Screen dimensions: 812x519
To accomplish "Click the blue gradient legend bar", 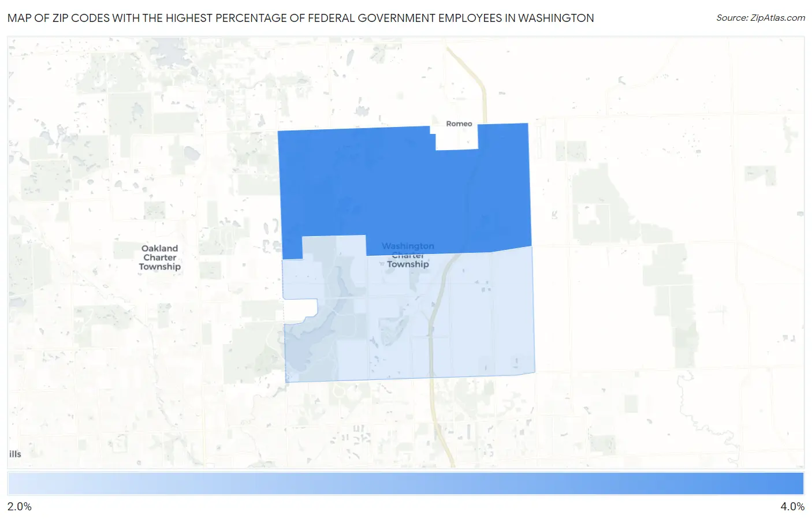I will click(405, 484).
